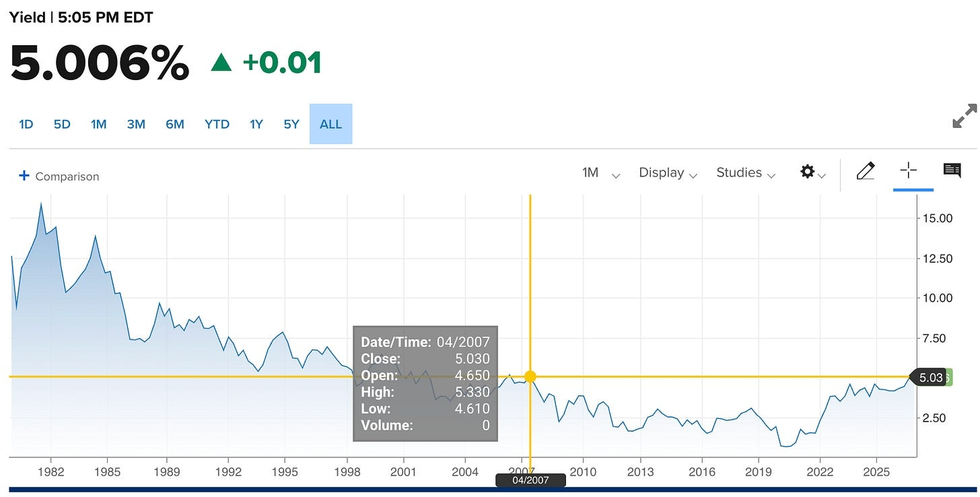Choose the 1Y time range

click(256, 124)
